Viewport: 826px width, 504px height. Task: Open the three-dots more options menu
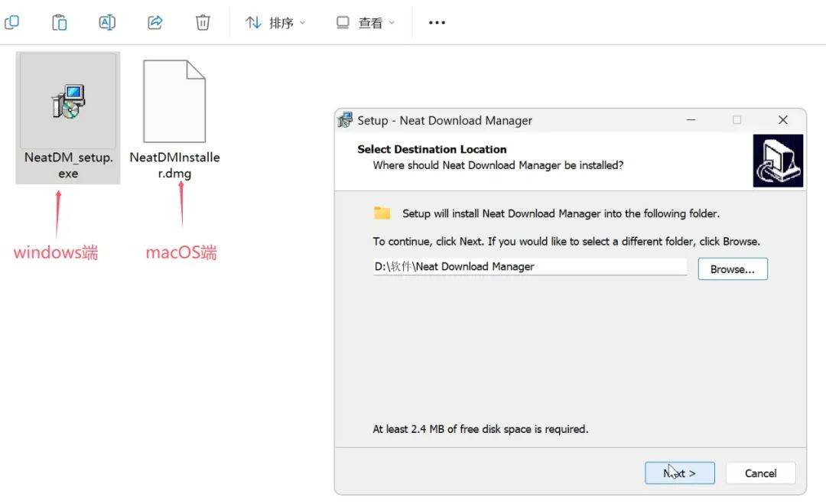[437, 23]
